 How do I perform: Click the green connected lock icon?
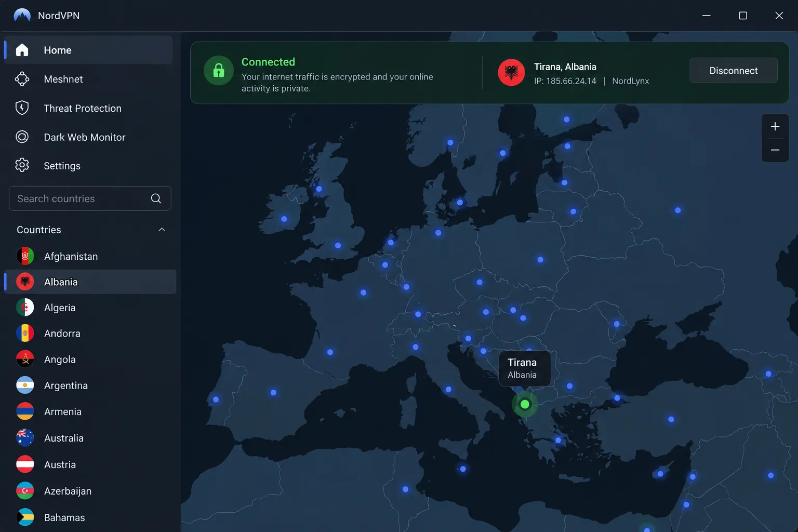point(219,70)
